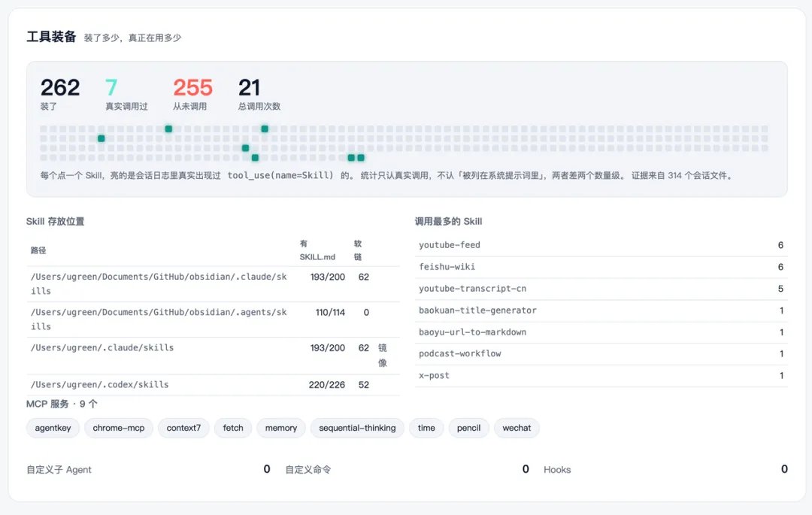Image resolution: width=812 pixels, height=515 pixels.
Task: Select the memory service chip
Action: (x=281, y=428)
